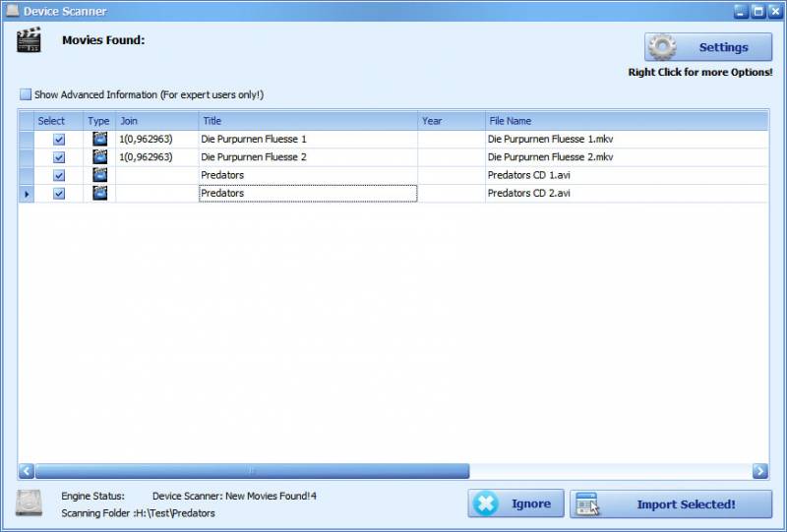787x532 pixels.
Task: Uncheck the row for Predators CD 1.avi
Action: 59,175
